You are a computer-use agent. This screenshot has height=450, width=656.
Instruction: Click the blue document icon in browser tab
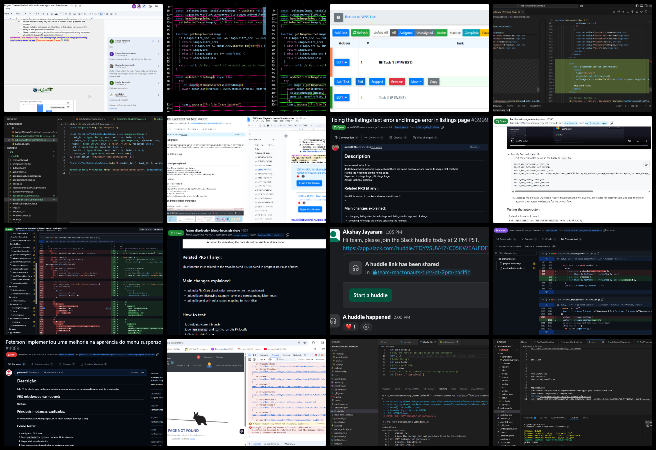pyautogui.click(x=247, y=119)
